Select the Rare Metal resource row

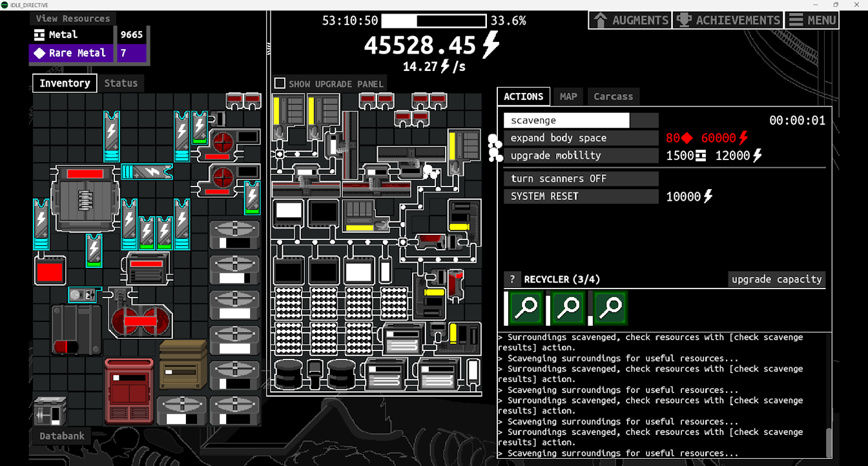pyautogui.click(x=89, y=53)
